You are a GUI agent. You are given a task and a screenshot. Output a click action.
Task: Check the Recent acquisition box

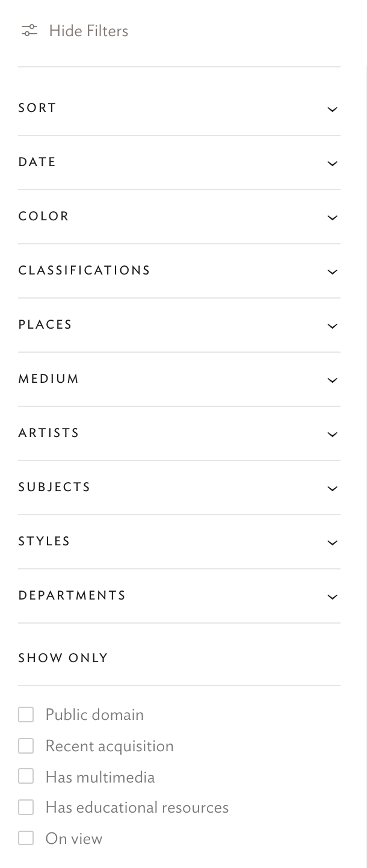[x=26, y=746]
